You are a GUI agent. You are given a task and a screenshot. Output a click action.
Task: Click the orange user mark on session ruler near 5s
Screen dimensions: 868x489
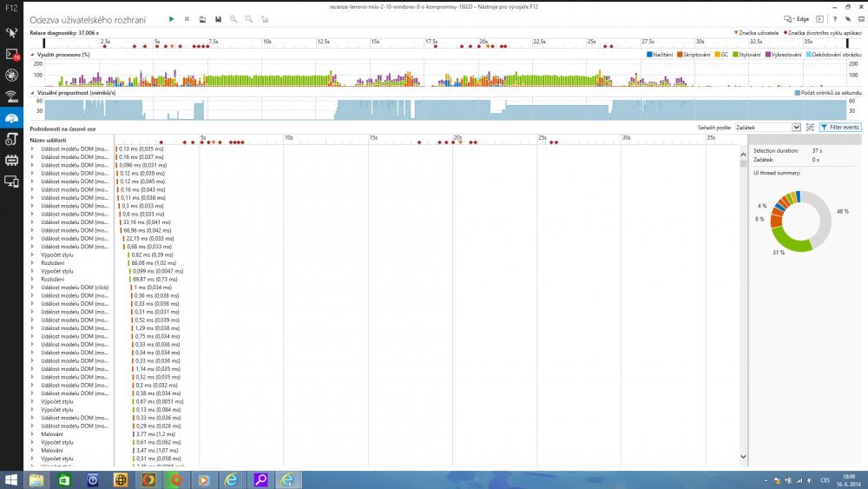pyautogui.click(x=172, y=47)
